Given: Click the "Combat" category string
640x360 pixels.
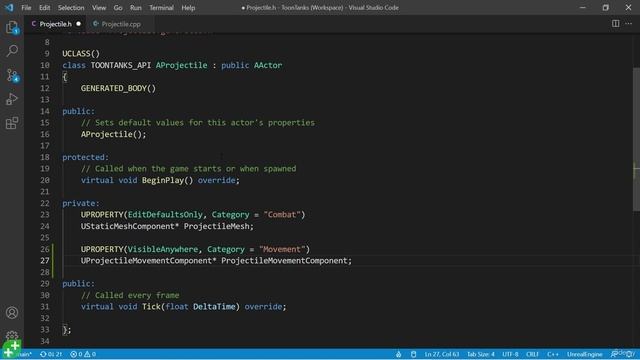Looking at the screenshot, I should pyautogui.click(x=282, y=215).
